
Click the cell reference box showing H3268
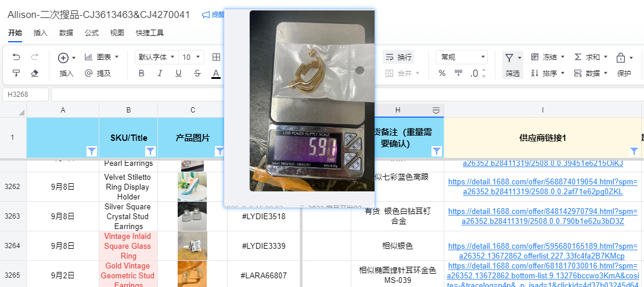(26, 95)
